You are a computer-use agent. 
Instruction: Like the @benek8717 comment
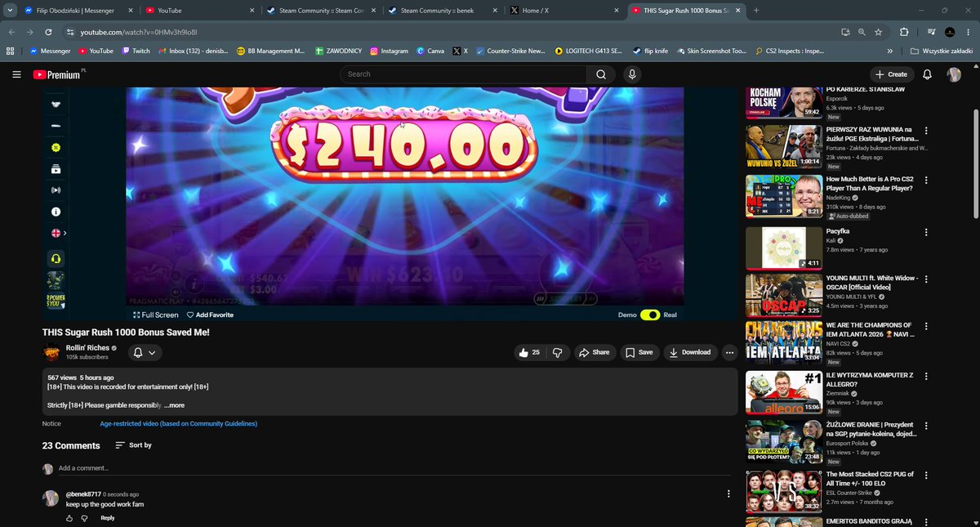[69, 518]
